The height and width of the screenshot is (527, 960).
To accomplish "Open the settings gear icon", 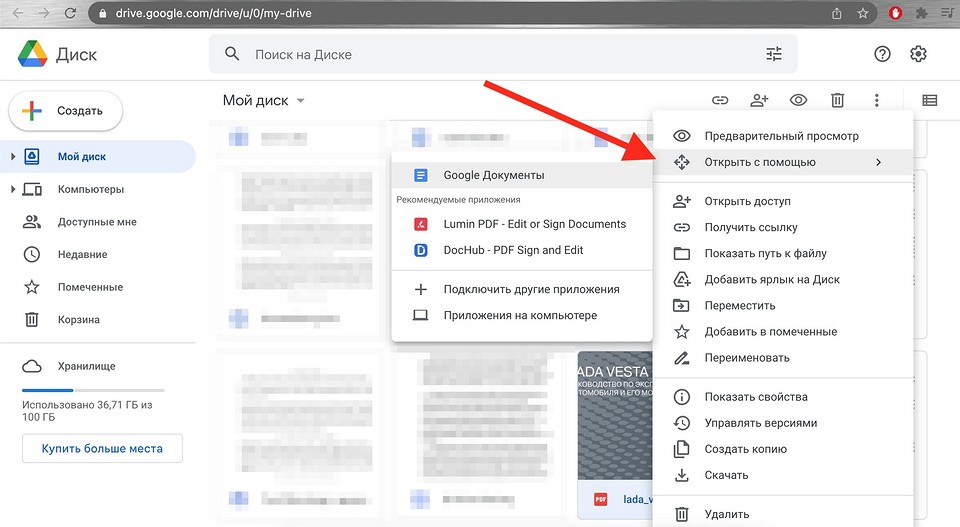I will tap(918, 55).
